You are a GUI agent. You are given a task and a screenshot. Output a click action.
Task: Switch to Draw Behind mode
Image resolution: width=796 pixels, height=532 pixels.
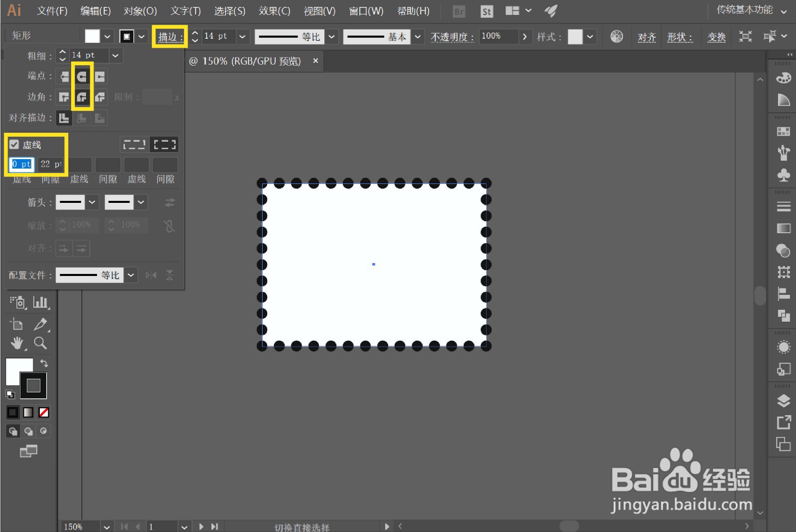[28, 431]
